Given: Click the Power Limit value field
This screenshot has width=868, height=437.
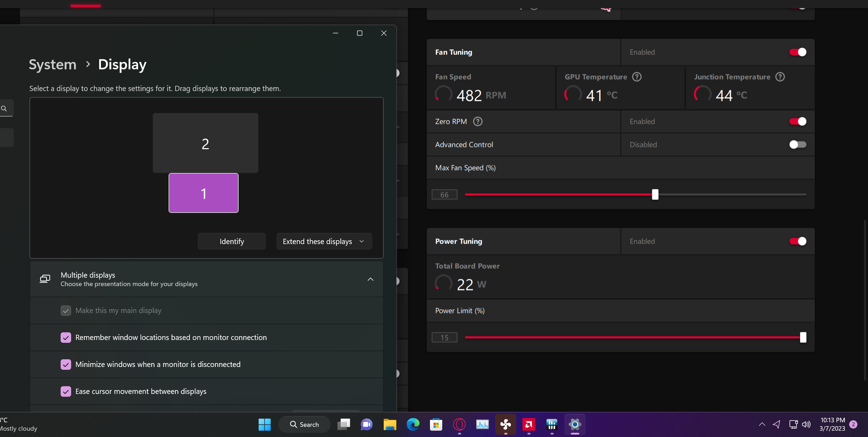Looking at the screenshot, I should tap(444, 338).
